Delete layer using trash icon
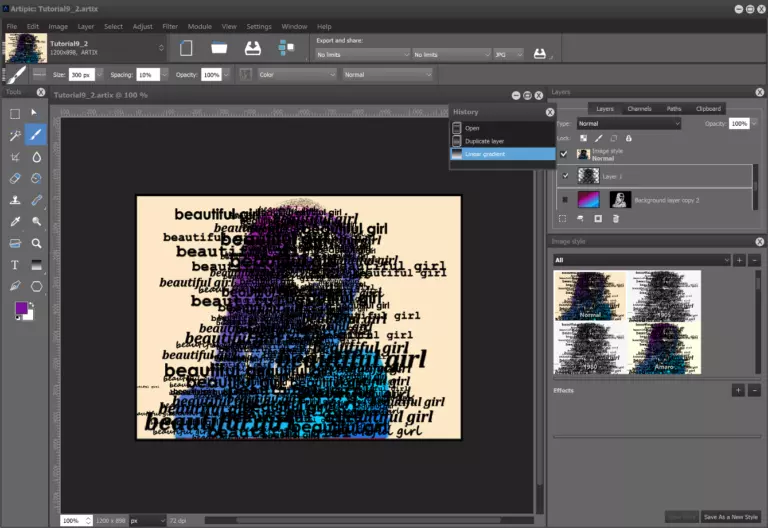Image resolution: width=768 pixels, height=528 pixels. 616,218
